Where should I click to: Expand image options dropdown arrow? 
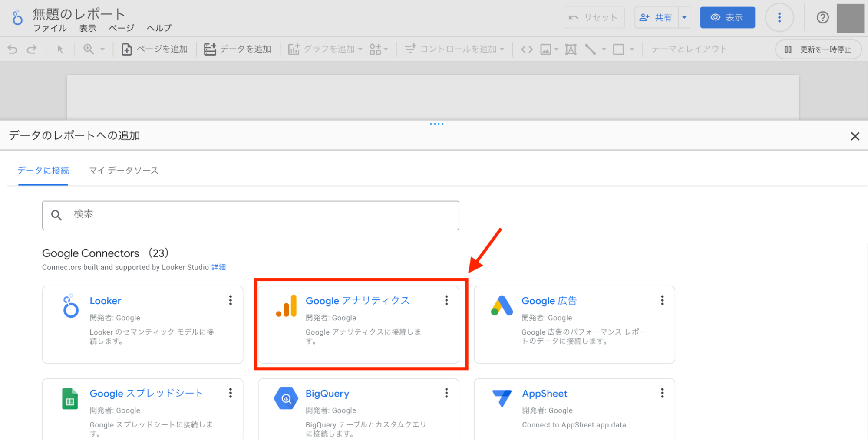(556, 49)
